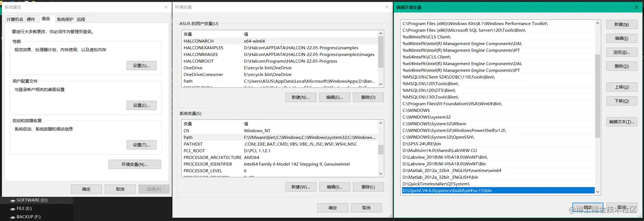The image size is (644, 221).
Task: Open 环境变量(N) button
Action: 135,164
